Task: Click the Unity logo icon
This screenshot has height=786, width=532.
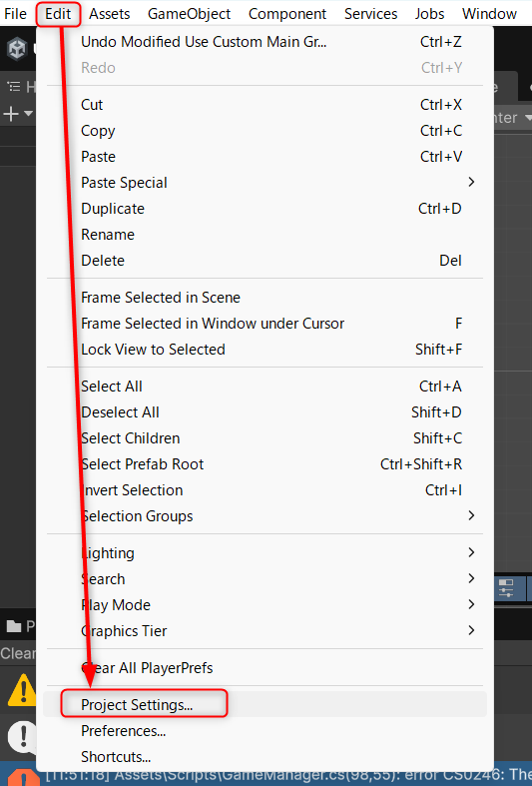Action: click(x=17, y=49)
